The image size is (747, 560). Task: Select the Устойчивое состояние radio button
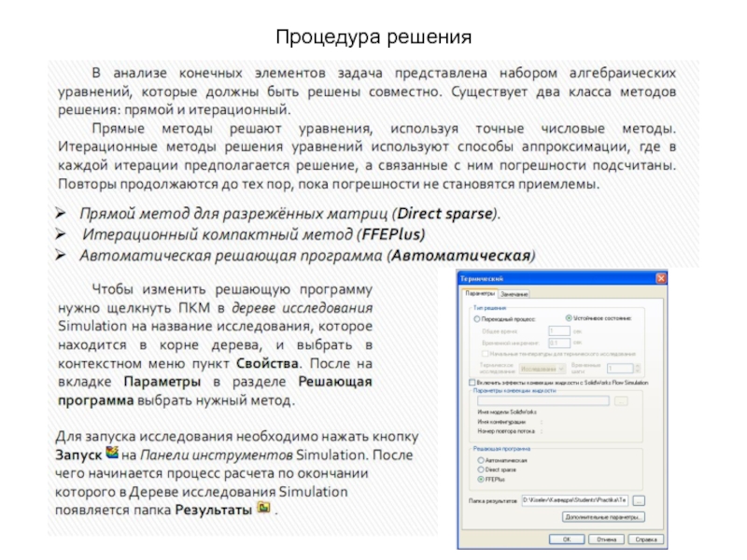click(x=569, y=318)
